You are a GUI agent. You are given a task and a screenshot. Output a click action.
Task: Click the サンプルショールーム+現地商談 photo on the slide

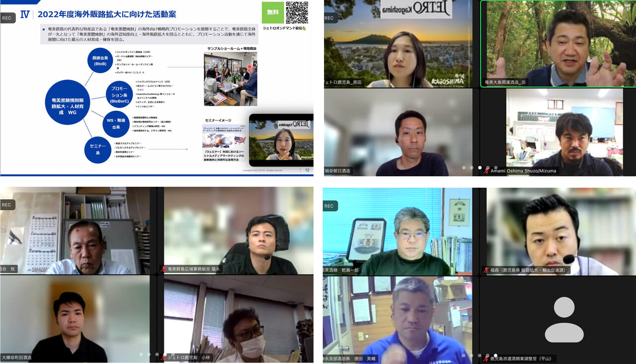[231, 79]
